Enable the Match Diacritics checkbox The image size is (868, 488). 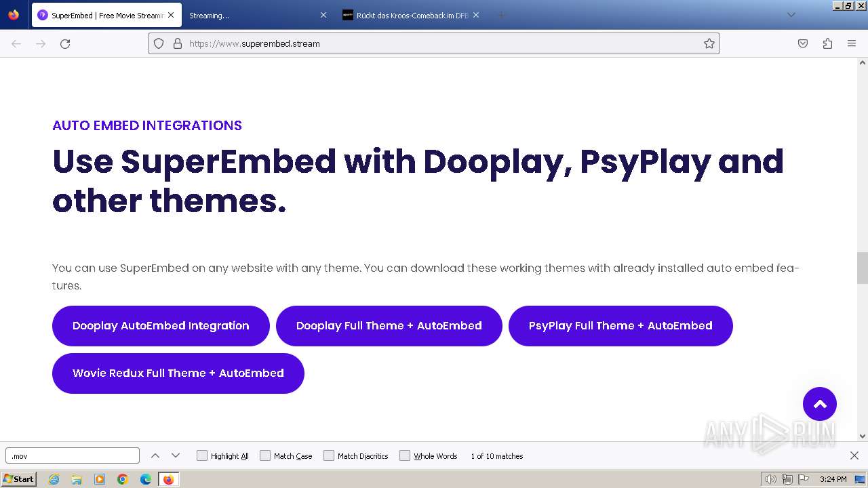[329, 455]
